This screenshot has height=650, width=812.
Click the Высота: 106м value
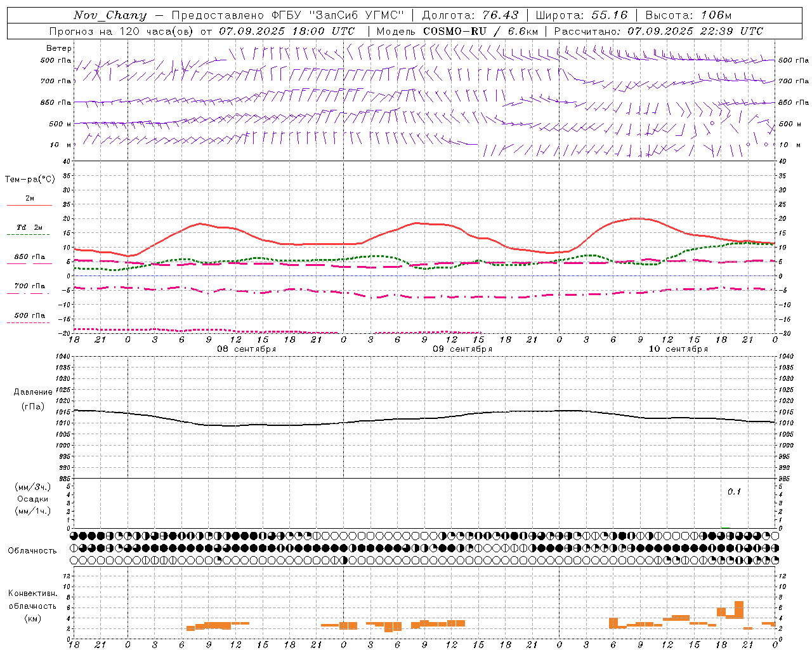(688, 15)
